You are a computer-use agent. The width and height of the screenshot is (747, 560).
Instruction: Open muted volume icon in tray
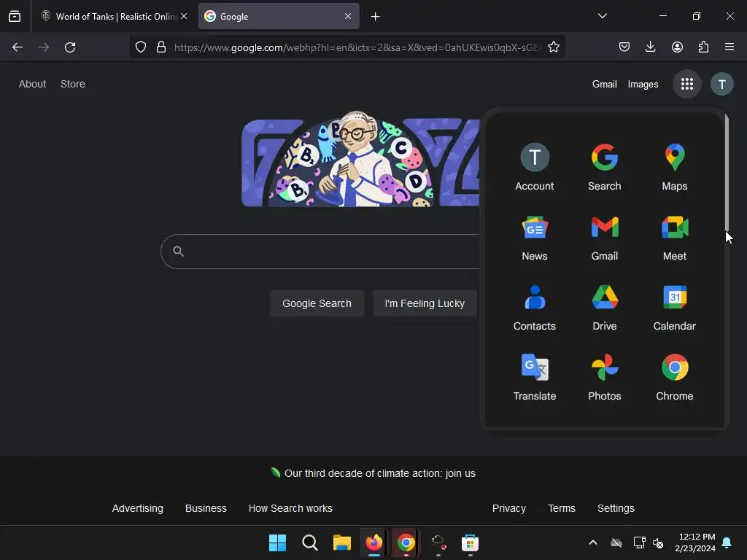point(659,542)
